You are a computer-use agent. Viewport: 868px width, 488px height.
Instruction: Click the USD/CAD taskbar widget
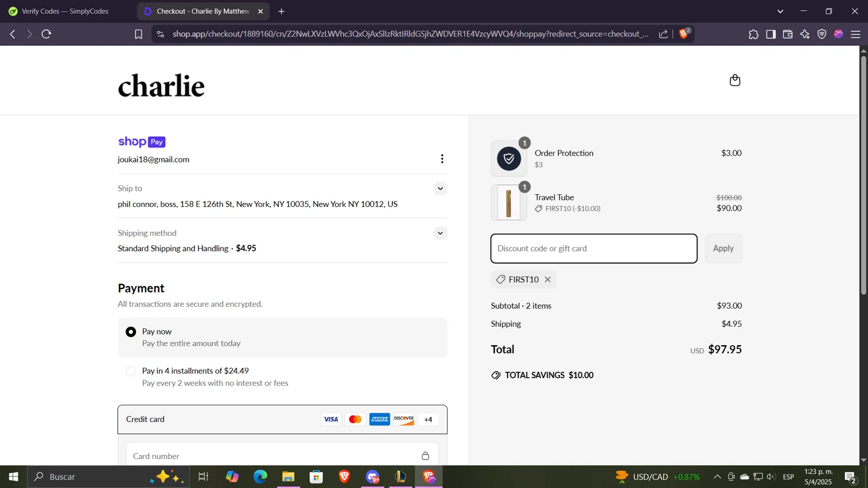[658, 476]
